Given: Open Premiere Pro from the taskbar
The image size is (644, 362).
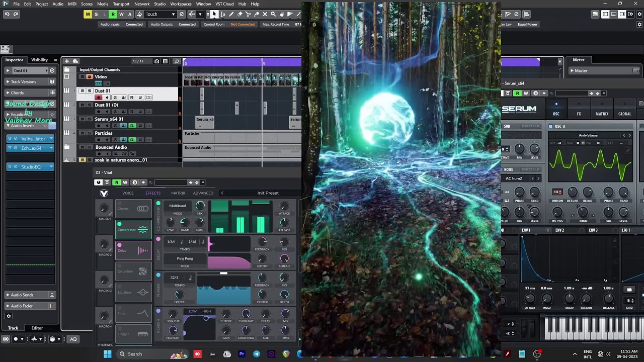Looking at the screenshot, I should pos(242,354).
